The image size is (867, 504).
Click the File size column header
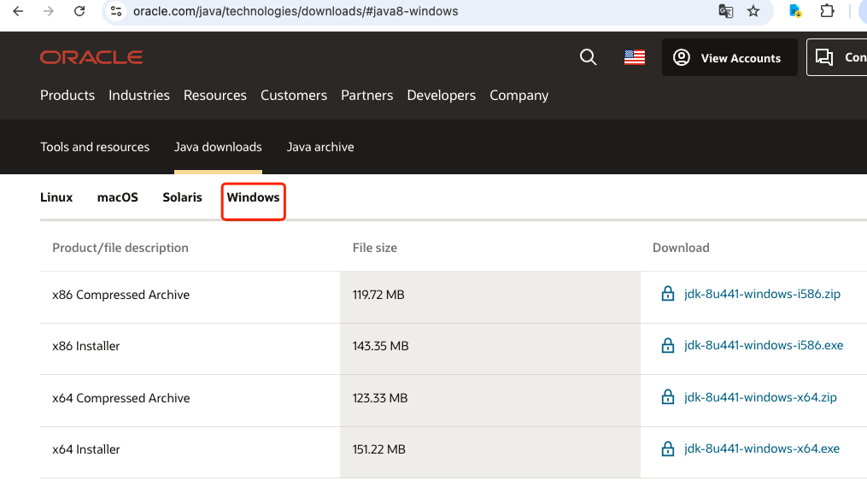[375, 248]
